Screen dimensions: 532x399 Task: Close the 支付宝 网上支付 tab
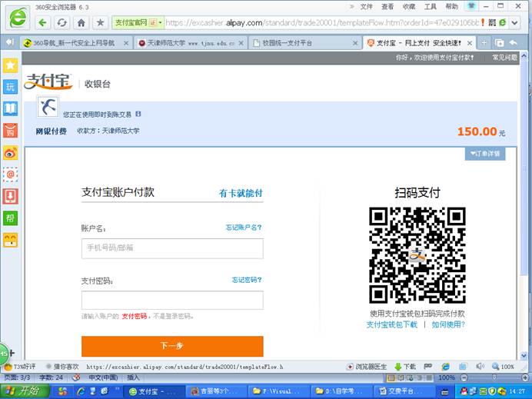[x=470, y=43]
